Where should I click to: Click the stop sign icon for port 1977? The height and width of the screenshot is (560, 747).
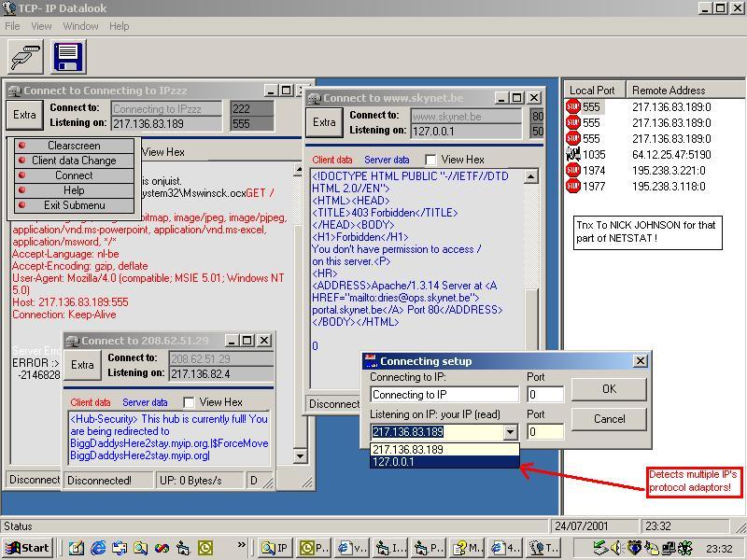pos(573,187)
